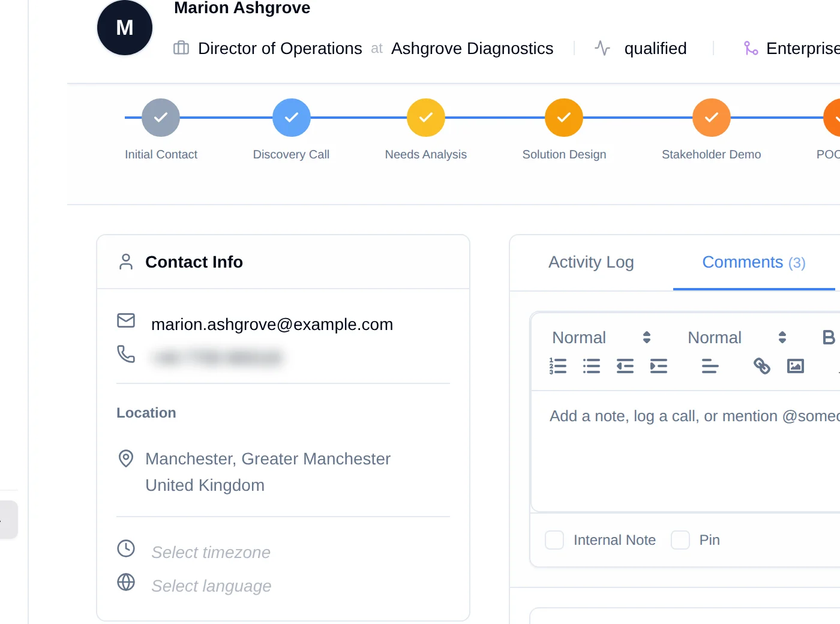Click the qualified status label
The height and width of the screenshot is (624, 840).
(655, 48)
